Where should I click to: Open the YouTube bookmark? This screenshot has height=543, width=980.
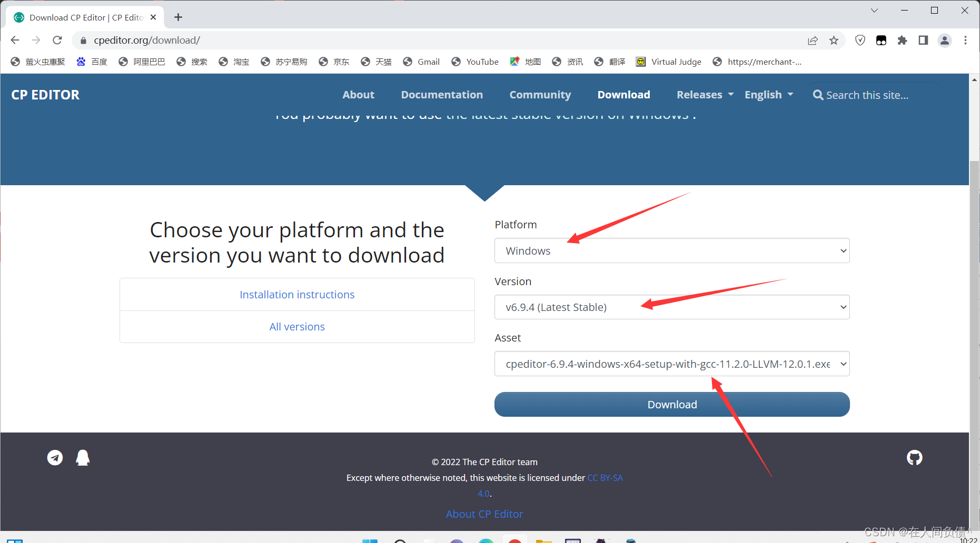[x=475, y=62]
